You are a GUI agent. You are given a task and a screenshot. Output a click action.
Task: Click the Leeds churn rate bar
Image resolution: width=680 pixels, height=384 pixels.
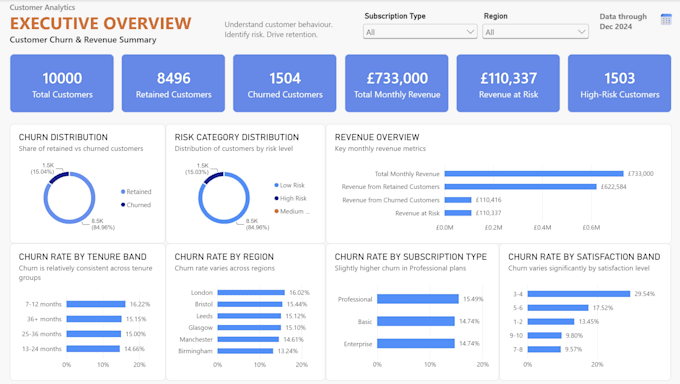[x=249, y=316]
